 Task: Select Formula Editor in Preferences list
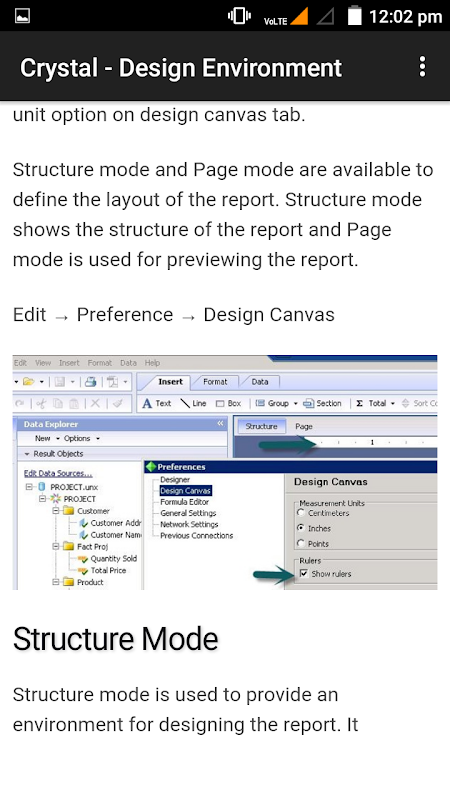185,502
